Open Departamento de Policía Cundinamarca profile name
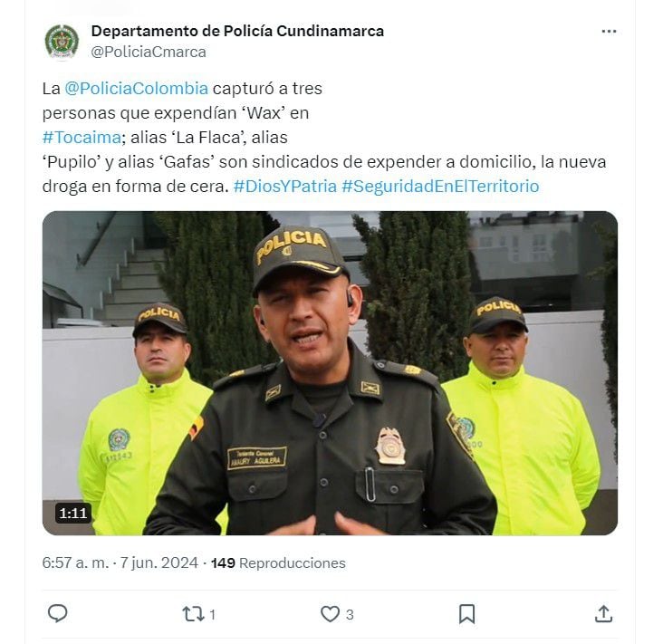Viewport: 663px width, 644px height. click(x=237, y=32)
